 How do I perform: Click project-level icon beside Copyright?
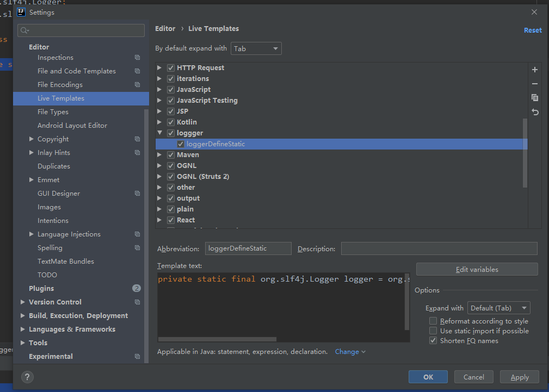click(x=137, y=139)
